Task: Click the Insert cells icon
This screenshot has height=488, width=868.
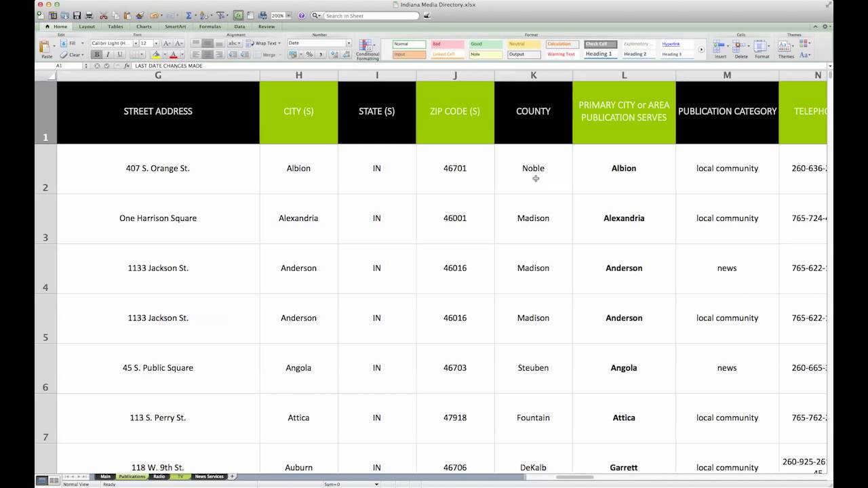Action: 720,49
